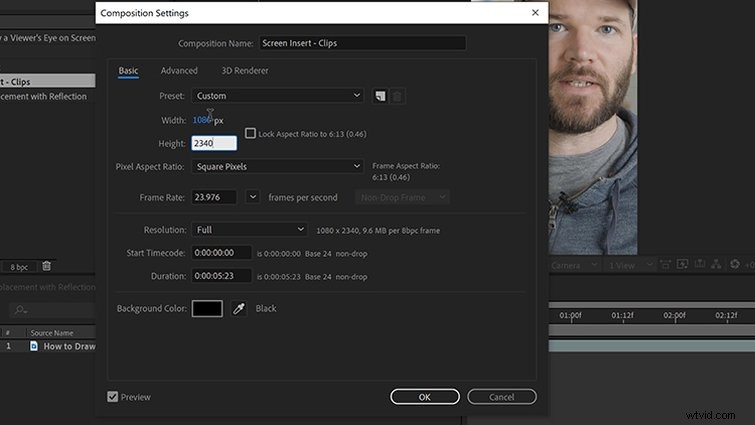Screen dimensions: 755x425
Task: Confirm settings with the OK button
Action: click(x=425, y=397)
